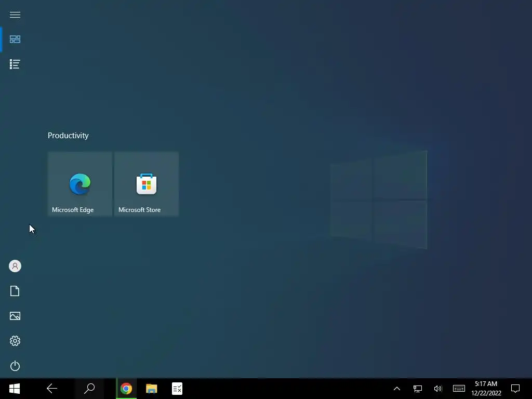Open the Documents shortcut icon
This screenshot has height=399, width=532.
coord(15,291)
